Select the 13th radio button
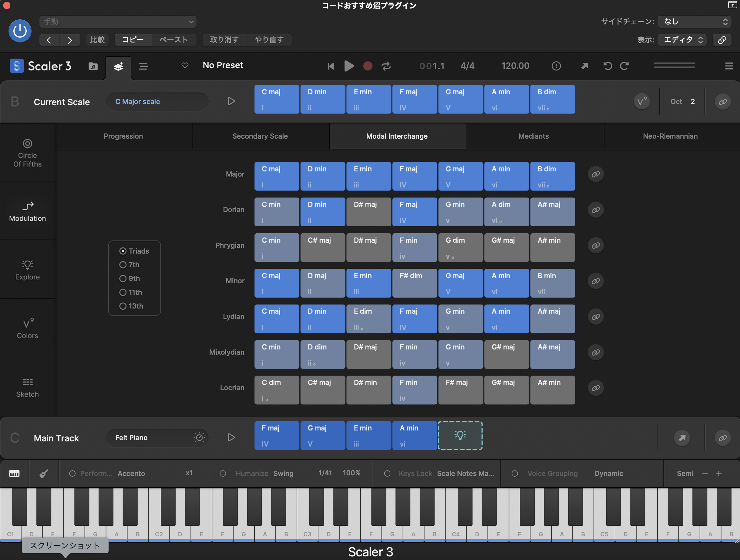This screenshot has height=560, width=740. (123, 306)
